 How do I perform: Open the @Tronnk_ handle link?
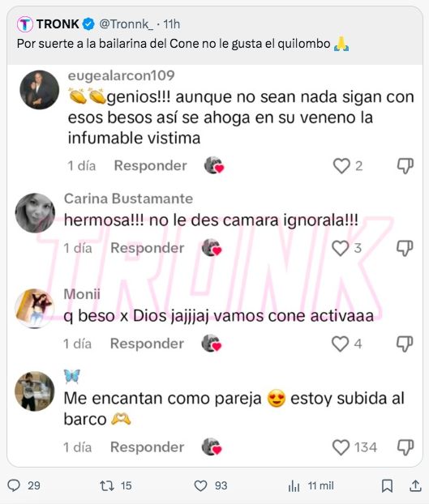point(127,24)
